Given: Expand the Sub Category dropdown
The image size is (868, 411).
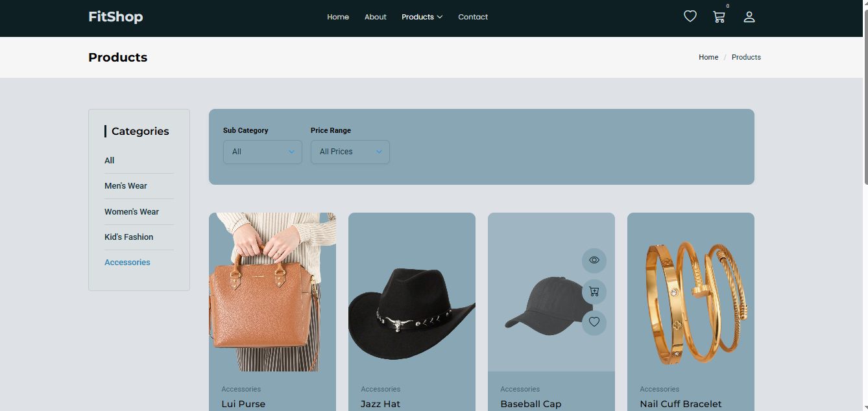Looking at the screenshot, I should 262,152.
